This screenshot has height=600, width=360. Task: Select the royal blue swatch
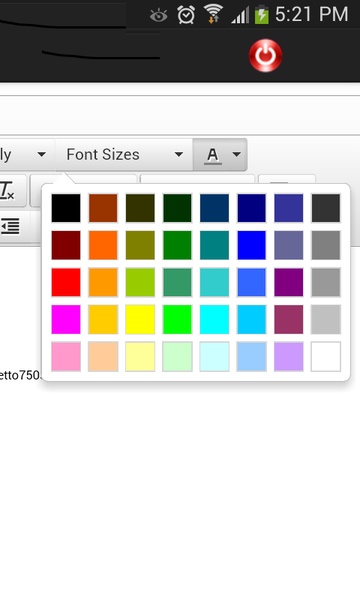point(251,282)
